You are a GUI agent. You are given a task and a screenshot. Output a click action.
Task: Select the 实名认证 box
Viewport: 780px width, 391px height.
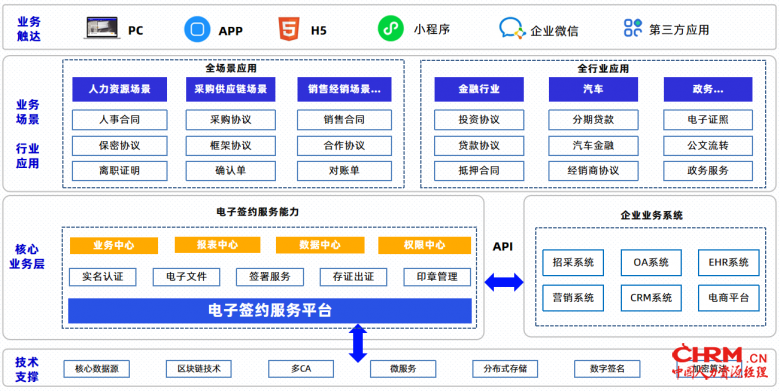[x=102, y=277]
